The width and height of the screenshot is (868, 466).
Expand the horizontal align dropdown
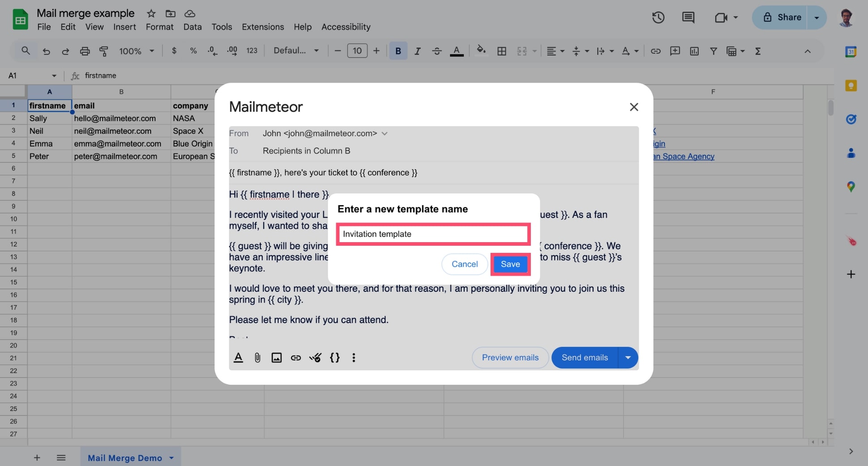[562, 51]
